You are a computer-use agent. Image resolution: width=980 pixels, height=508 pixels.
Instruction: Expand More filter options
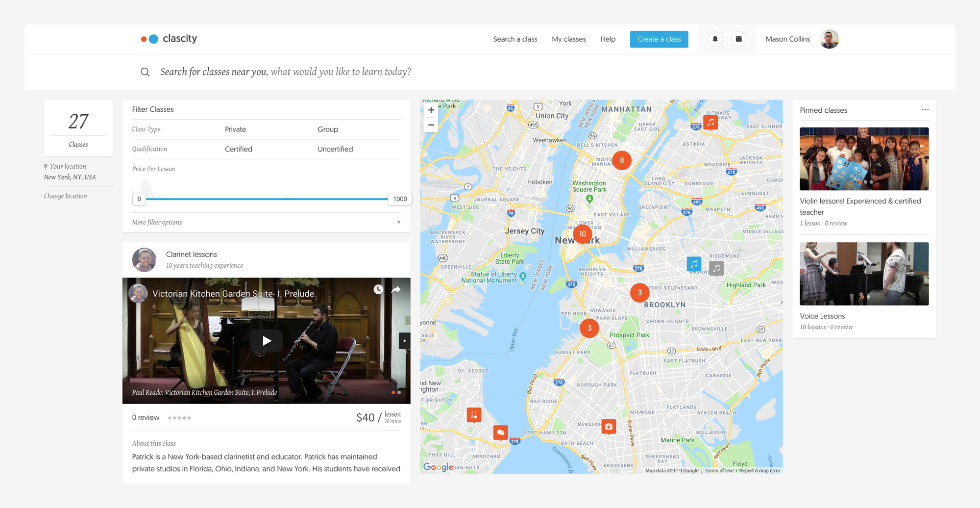[266, 222]
